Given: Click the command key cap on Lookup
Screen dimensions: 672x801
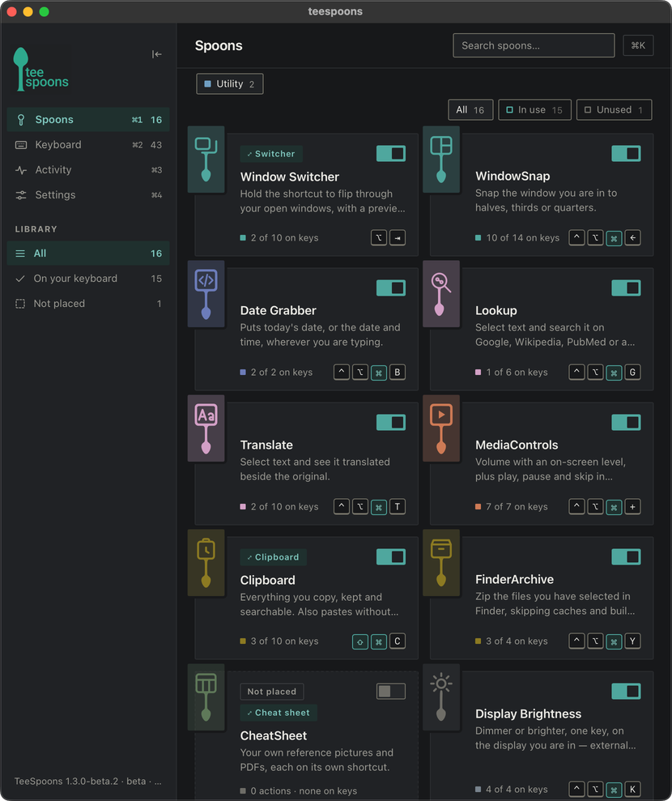Looking at the screenshot, I should (614, 373).
